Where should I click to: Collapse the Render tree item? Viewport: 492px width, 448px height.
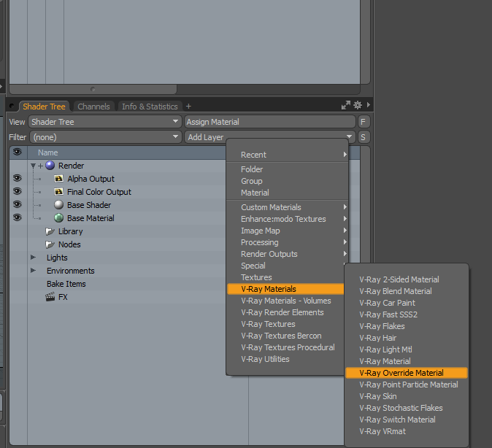tap(33, 166)
